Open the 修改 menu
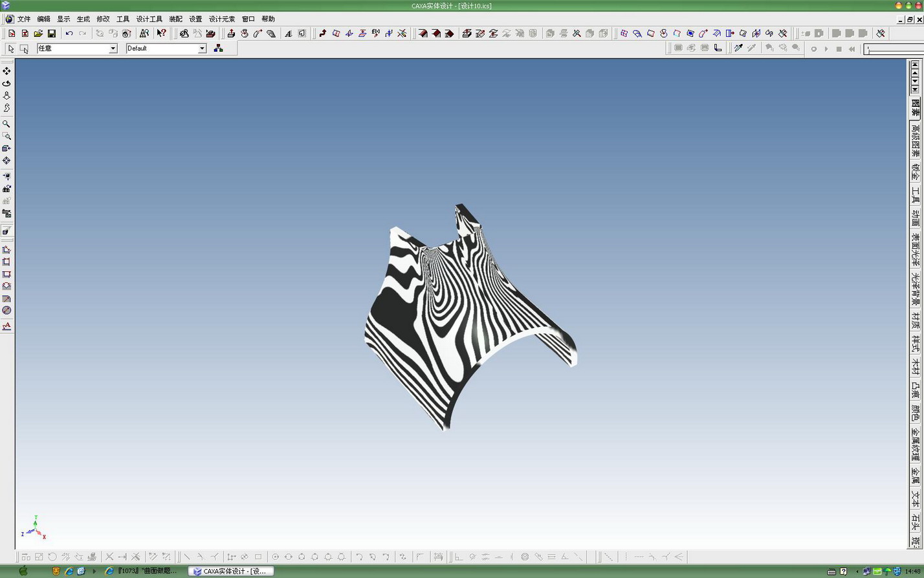924x578 pixels. tap(103, 19)
